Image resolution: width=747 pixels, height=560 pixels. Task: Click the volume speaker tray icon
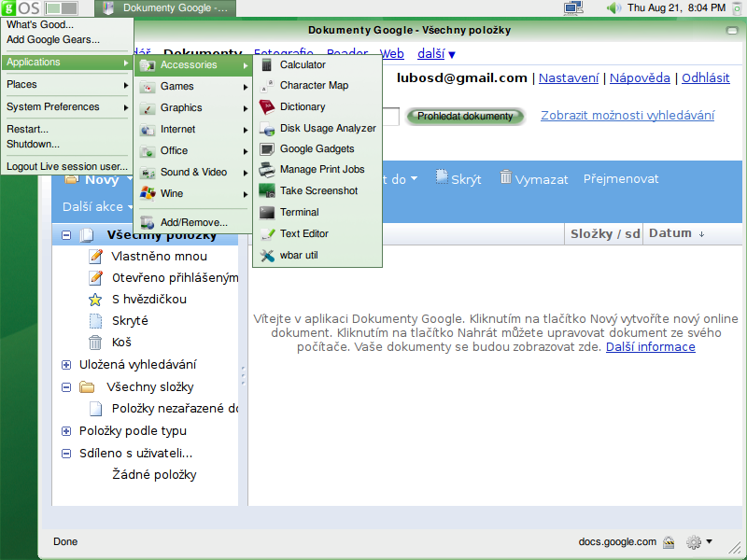coord(613,7)
